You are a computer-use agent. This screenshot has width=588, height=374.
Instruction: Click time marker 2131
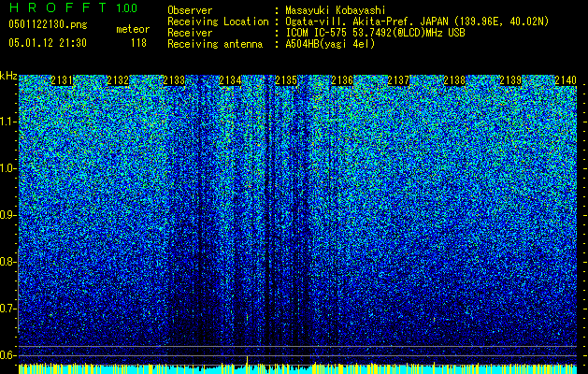point(62,80)
